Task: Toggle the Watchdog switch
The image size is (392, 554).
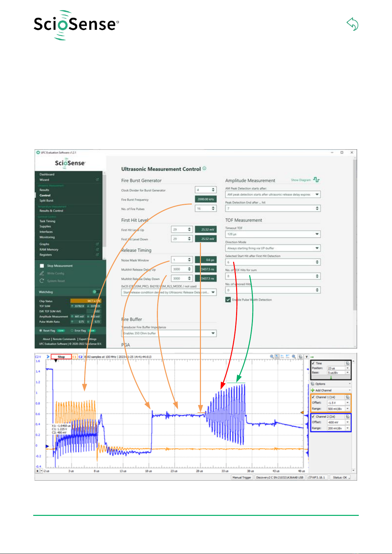Action: coord(95,292)
